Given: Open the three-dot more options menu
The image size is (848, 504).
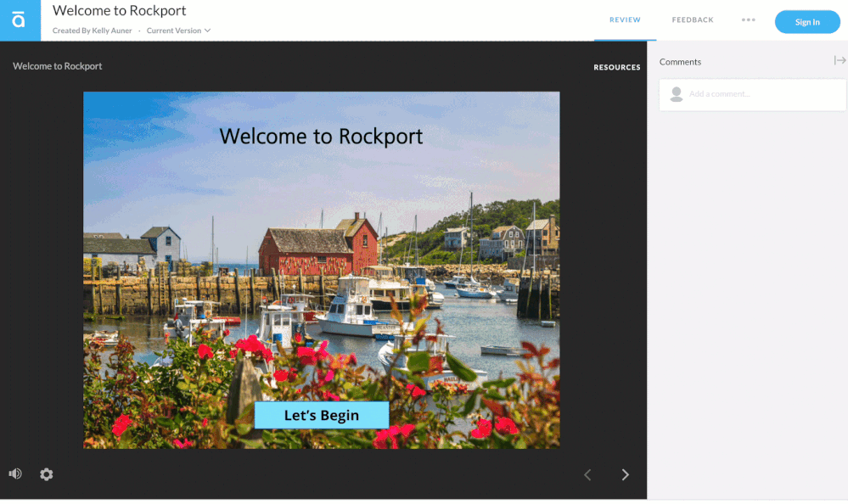Looking at the screenshot, I should [x=748, y=20].
